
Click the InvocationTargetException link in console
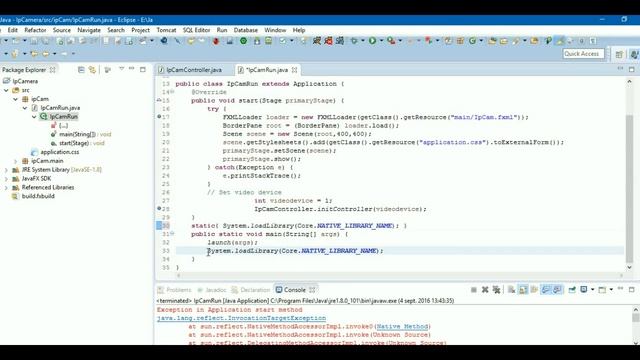241,318
